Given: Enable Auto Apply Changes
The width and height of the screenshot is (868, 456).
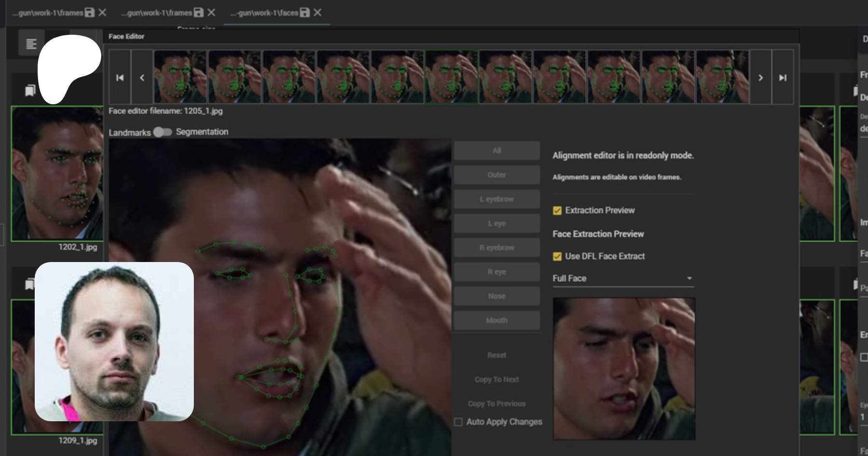Looking at the screenshot, I should click(458, 422).
